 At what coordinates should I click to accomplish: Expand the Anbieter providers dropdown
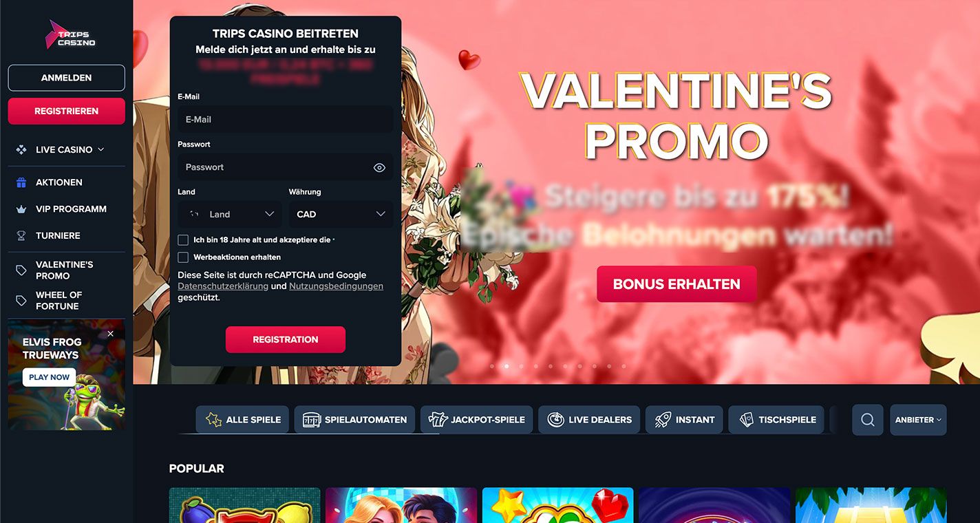tap(918, 420)
